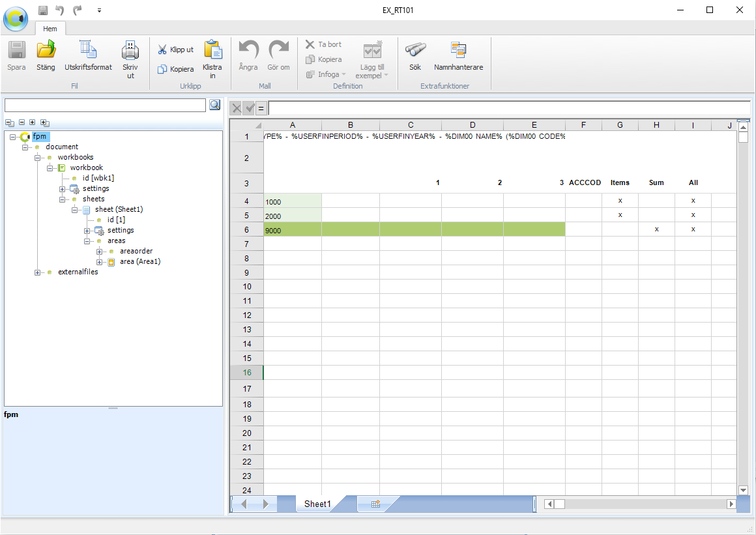Viewport: 756px width, 535px height.
Task: Click the quick access redo arrow
Action: (77, 10)
